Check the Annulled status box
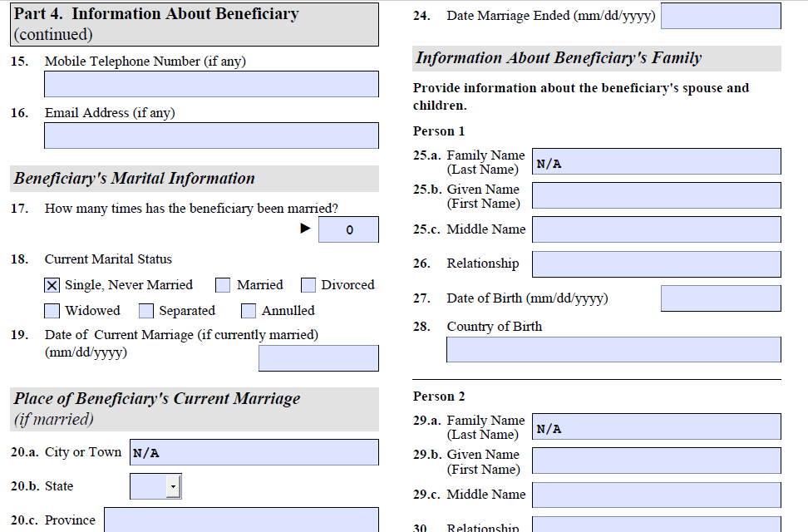This screenshot has width=808, height=532. click(249, 311)
